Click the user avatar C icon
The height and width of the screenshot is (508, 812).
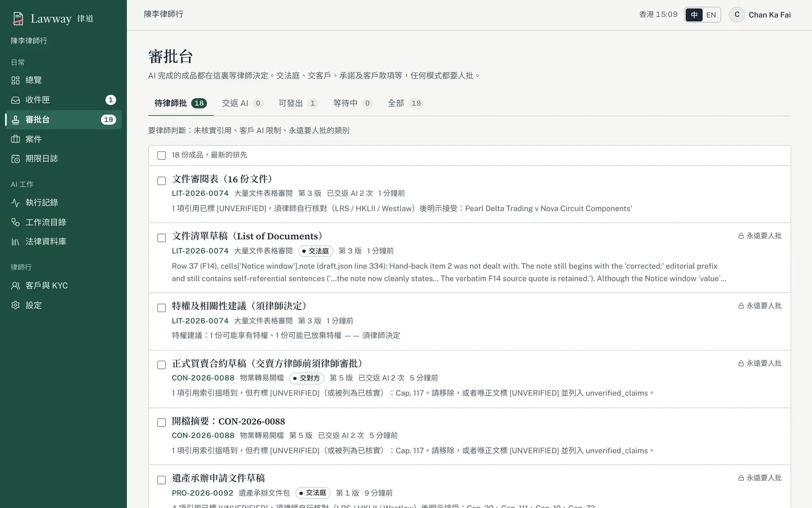(x=737, y=14)
